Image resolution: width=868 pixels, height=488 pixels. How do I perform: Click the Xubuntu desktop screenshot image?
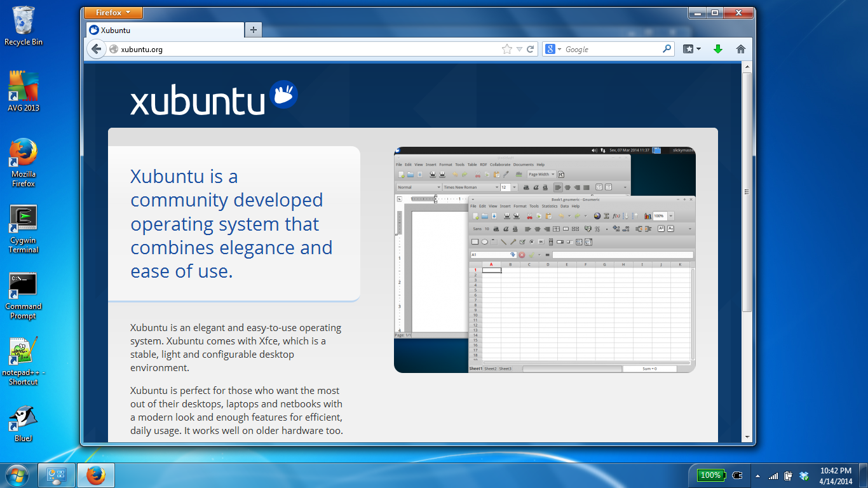545,260
